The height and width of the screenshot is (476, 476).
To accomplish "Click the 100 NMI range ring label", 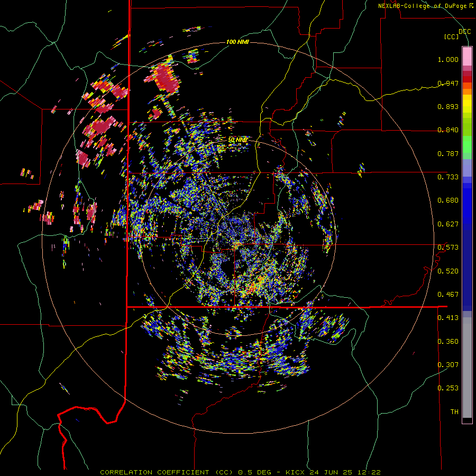I will click(x=237, y=42).
